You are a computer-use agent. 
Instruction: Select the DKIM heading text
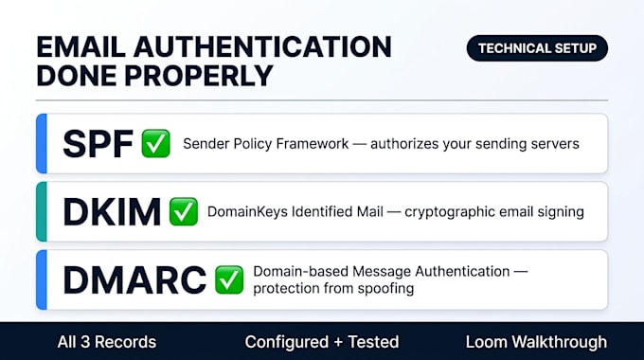112,212
